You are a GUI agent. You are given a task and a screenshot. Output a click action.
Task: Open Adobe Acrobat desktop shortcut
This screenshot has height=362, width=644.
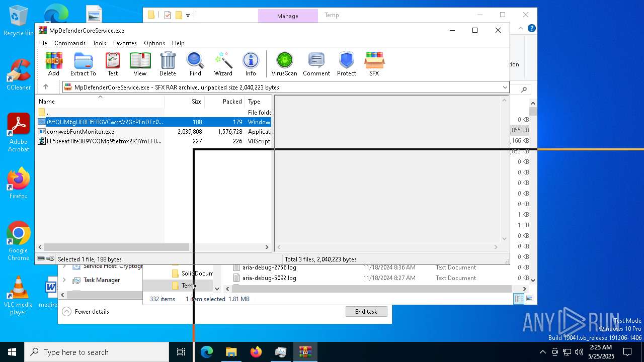[19, 133]
